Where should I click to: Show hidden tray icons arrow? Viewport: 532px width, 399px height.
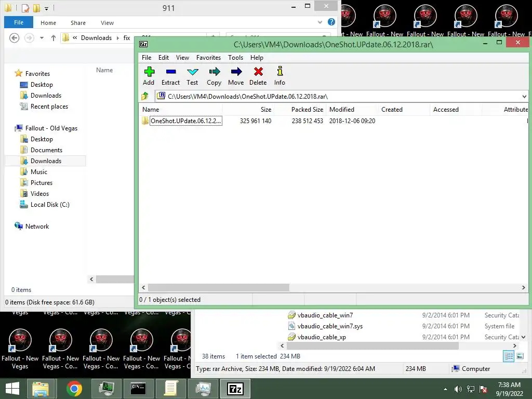tap(445, 389)
